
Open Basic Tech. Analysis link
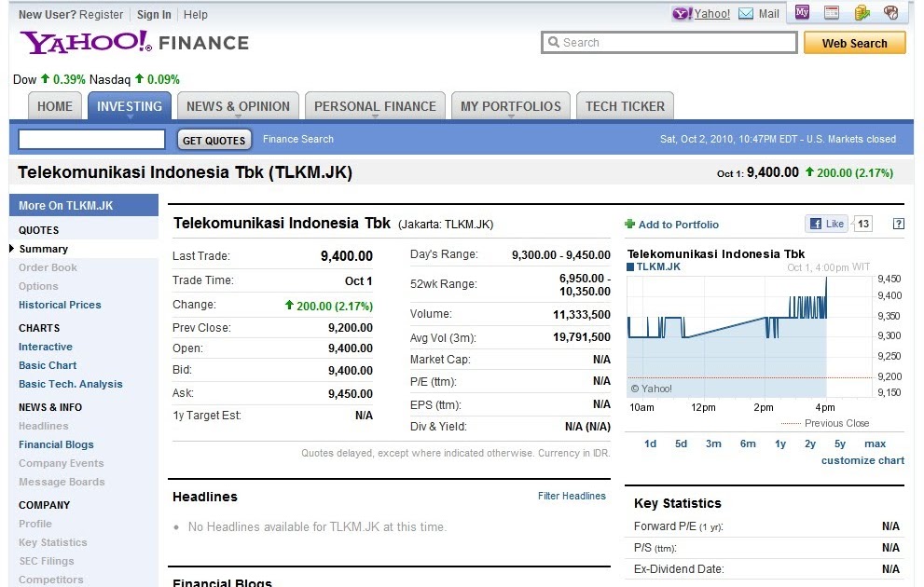(70, 384)
